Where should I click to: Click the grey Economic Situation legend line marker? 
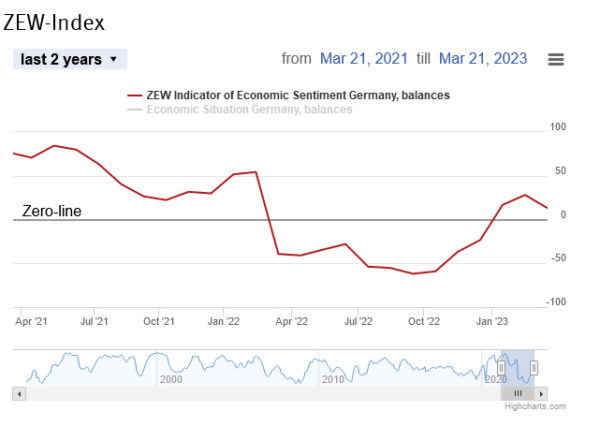click(135, 109)
